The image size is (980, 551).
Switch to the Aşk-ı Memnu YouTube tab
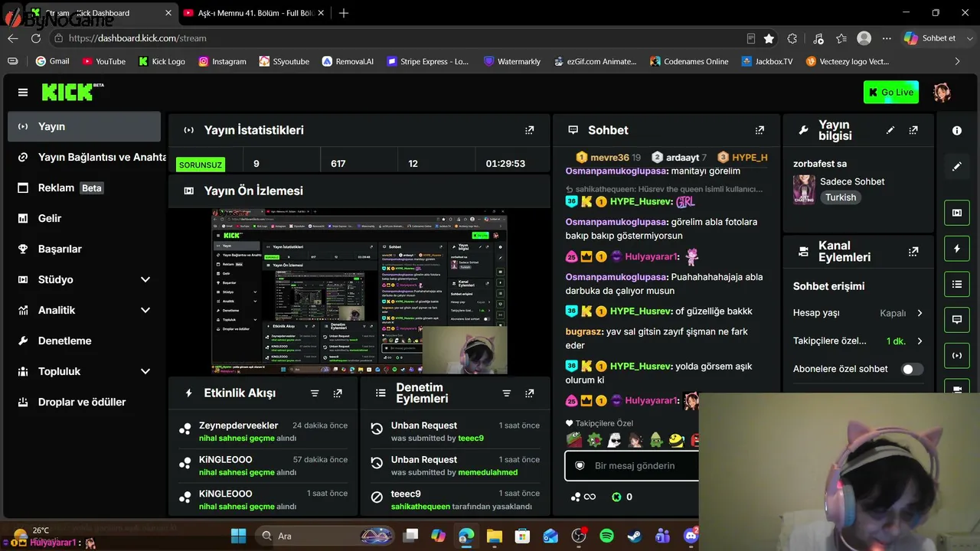(253, 13)
